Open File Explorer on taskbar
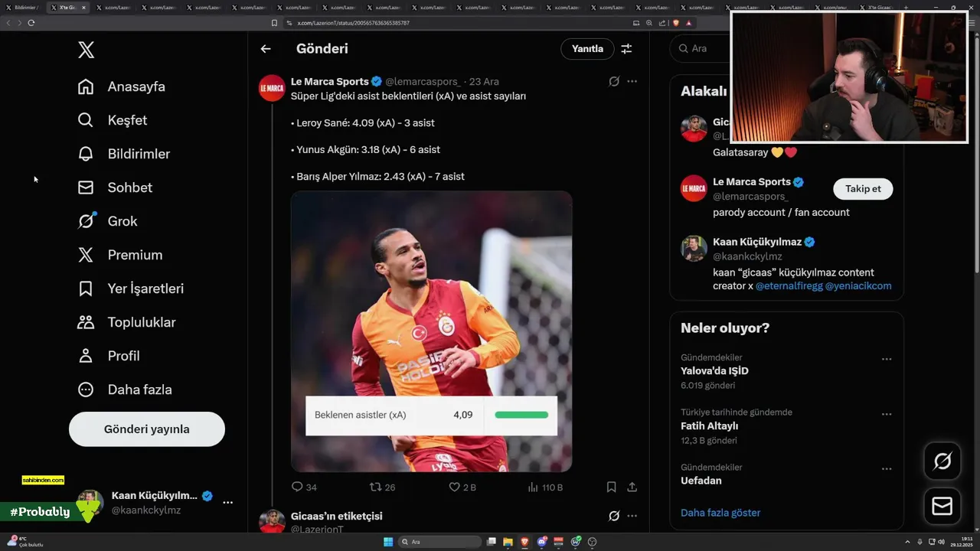This screenshot has width=980, height=551. (x=508, y=542)
